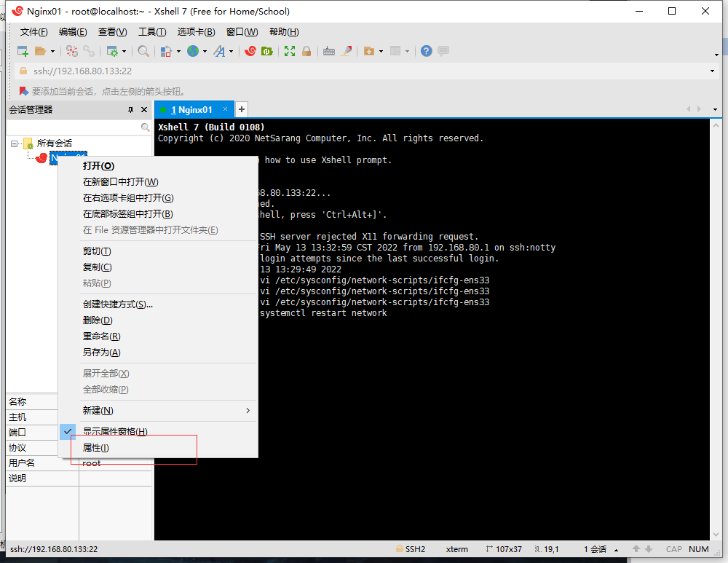Click the pane layout toolbar icon
This screenshot has height=563, width=728.
pyautogui.click(x=395, y=51)
